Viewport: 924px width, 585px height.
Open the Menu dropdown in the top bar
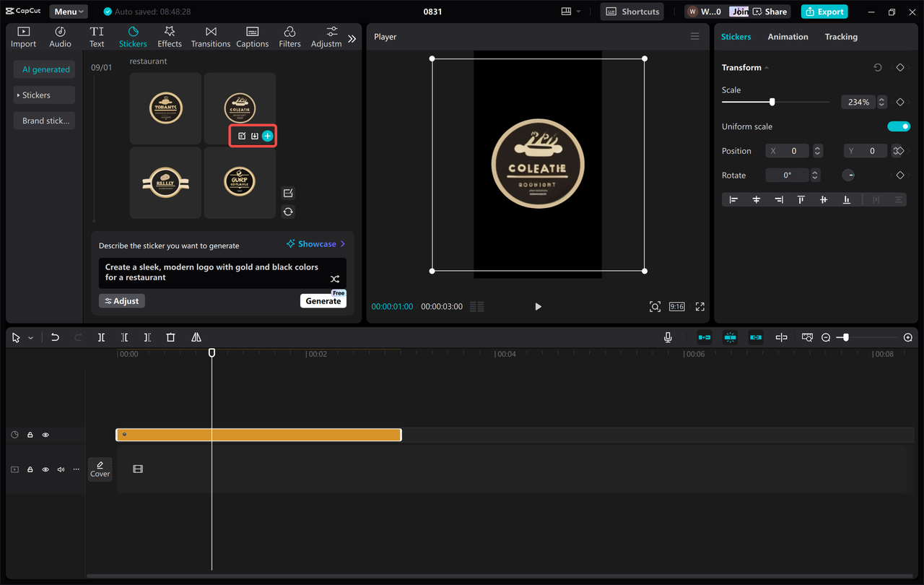[68, 11]
